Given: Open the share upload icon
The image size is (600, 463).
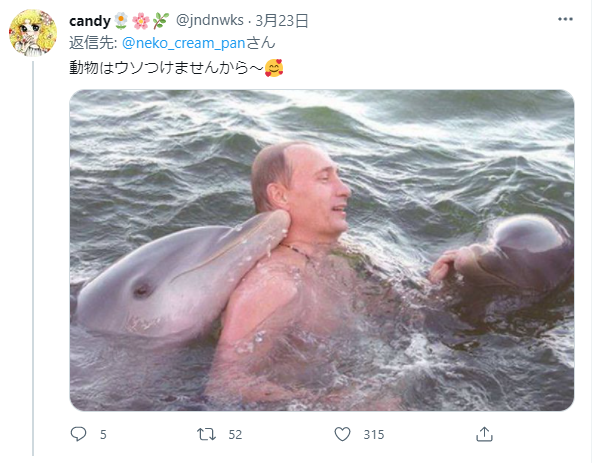Looking at the screenshot, I should coord(484,434).
